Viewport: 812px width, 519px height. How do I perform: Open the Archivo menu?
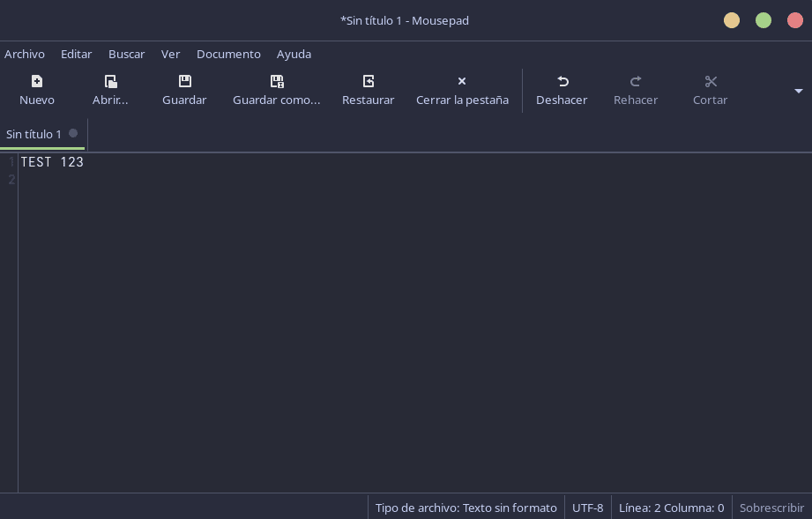click(x=25, y=54)
